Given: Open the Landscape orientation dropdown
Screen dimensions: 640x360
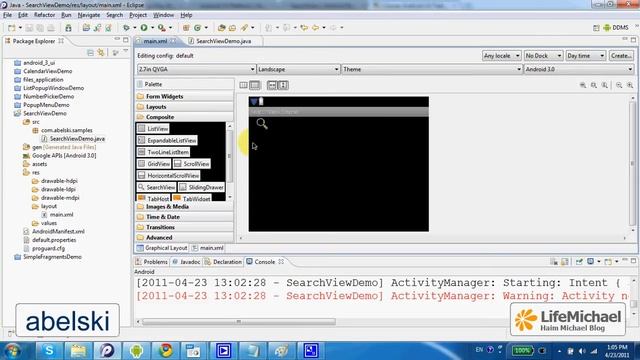Looking at the screenshot, I should (x=298, y=69).
